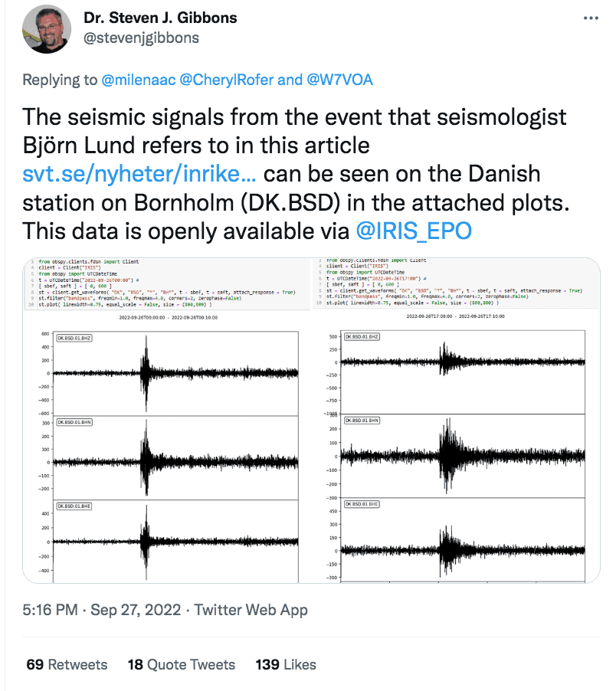View the 69 Retweets list

tap(67, 664)
